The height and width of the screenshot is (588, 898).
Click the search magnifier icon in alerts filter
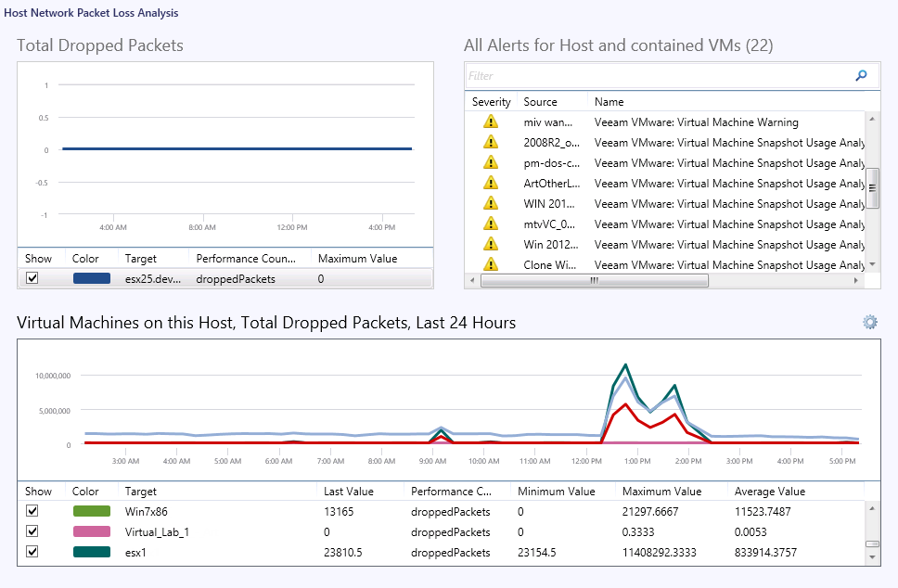coord(861,76)
